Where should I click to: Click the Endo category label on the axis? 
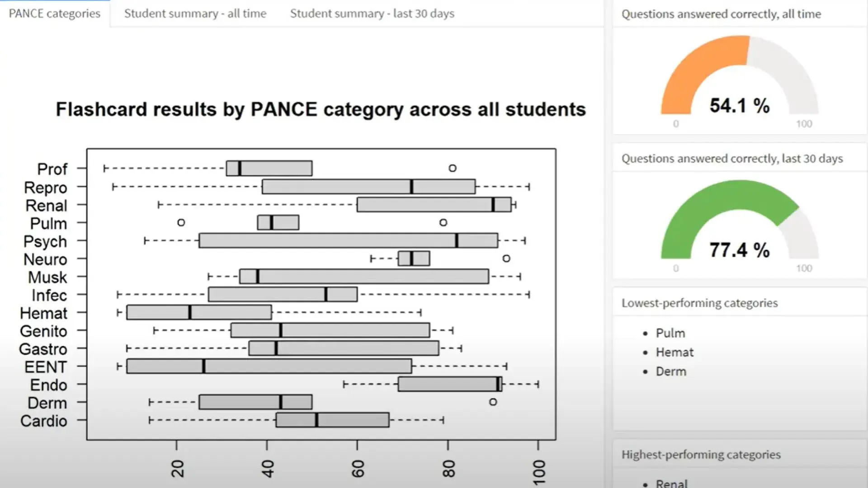tap(48, 385)
